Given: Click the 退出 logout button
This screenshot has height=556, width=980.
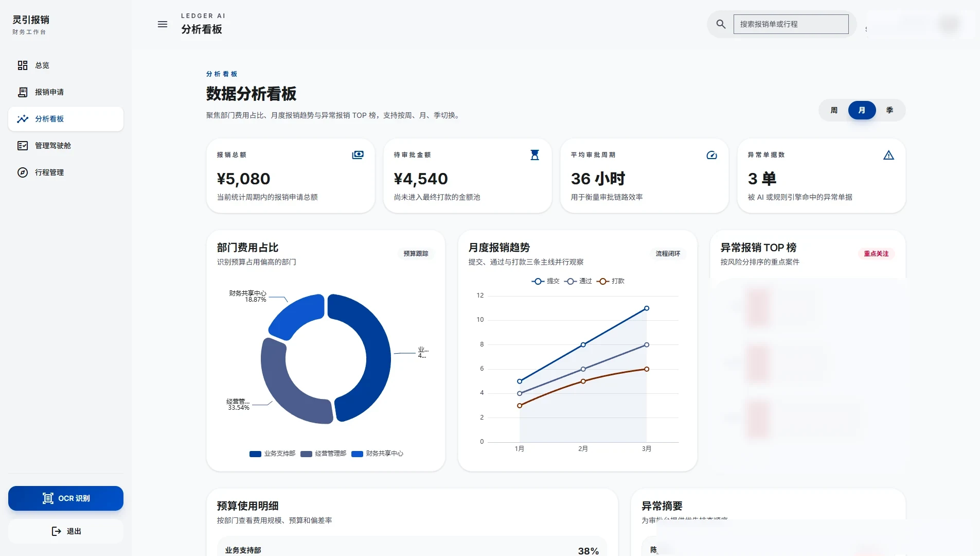Looking at the screenshot, I should [66, 531].
